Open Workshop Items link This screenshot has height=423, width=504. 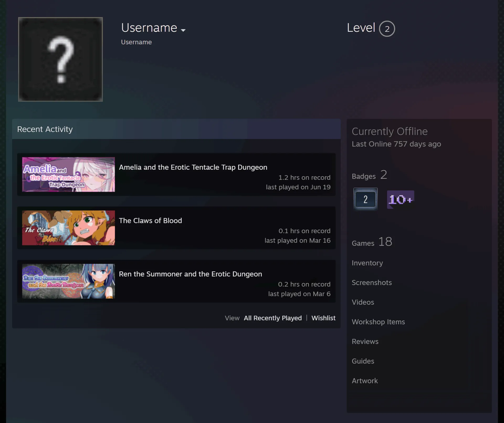click(x=378, y=322)
